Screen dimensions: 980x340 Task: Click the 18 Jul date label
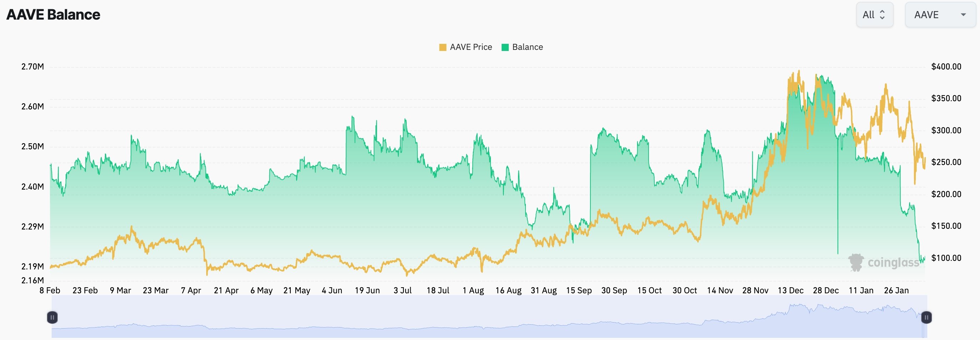[438, 290]
